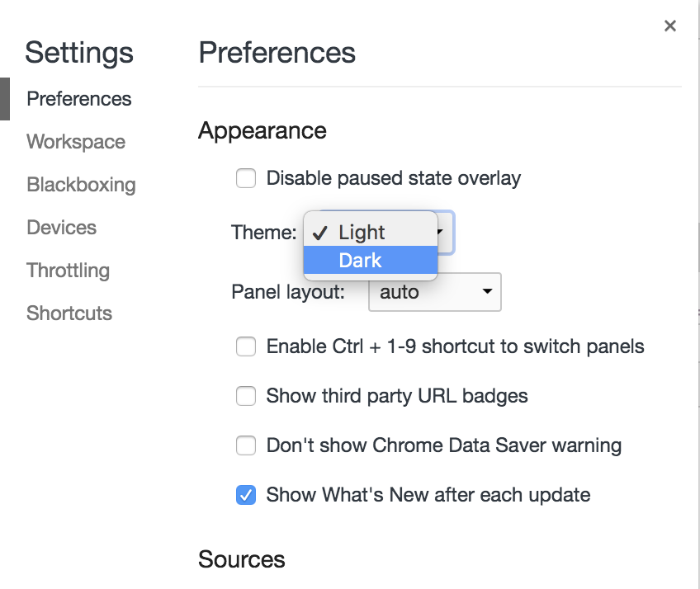Select the Throttling tab
The image size is (700, 589).
(x=68, y=271)
